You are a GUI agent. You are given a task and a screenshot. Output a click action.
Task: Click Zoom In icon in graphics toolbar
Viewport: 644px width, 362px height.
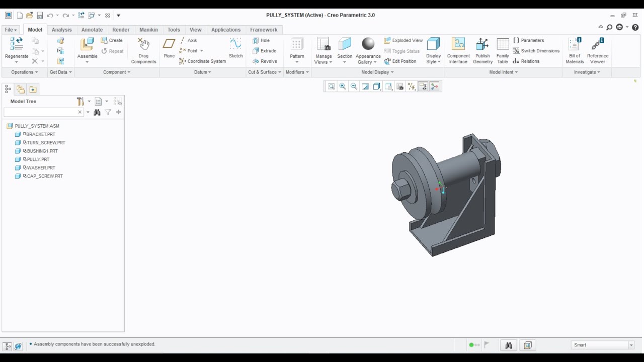[x=343, y=86]
